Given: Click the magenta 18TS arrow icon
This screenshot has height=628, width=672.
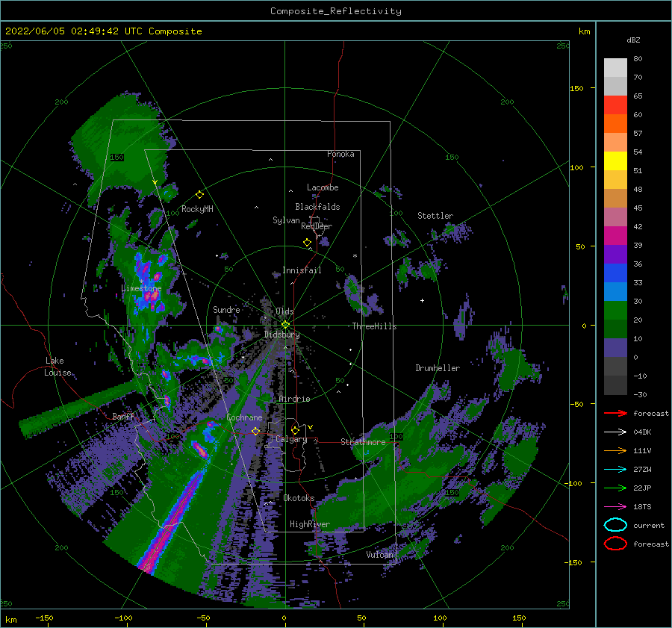Looking at the screenshot, I should tap(615, 506).
